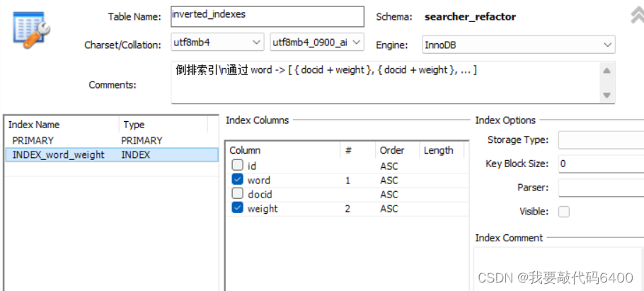Uncheck the weight column checkbox
644x291 pixels.
pos(237,208)
